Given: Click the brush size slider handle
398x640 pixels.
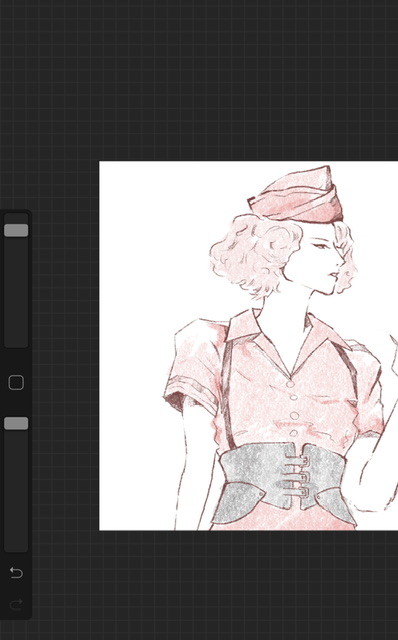Looking at the screenshot, I should point(16,230).
